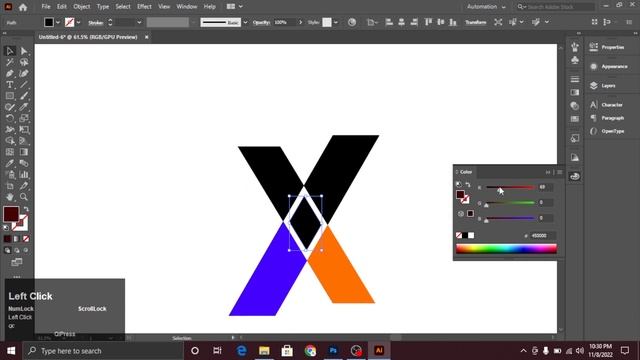640x360 pixels.
Task: Set paint mode to None
Action: pyautogui.click(x=26, y=239)
